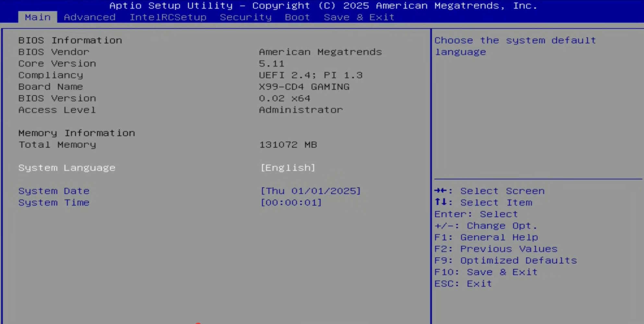Image resolution: width=644 pixels, height=324 pixels.
Task: Select the System Date label
Action: click(54, 191)
